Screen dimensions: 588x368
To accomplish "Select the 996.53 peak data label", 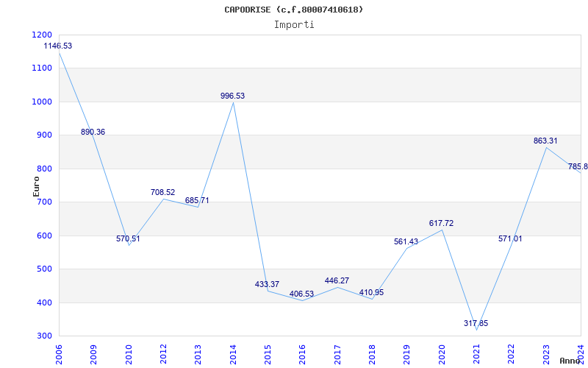I will click(232, 96).
